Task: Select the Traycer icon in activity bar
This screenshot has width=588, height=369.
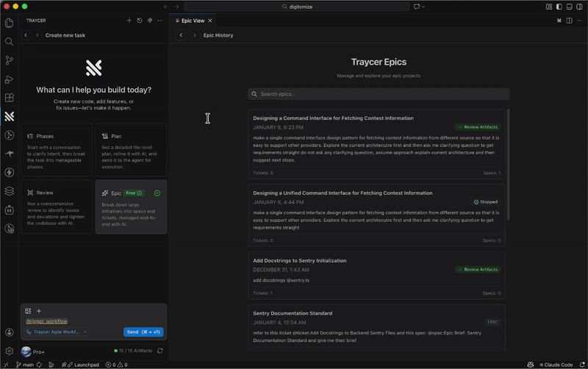Action: 10,116
